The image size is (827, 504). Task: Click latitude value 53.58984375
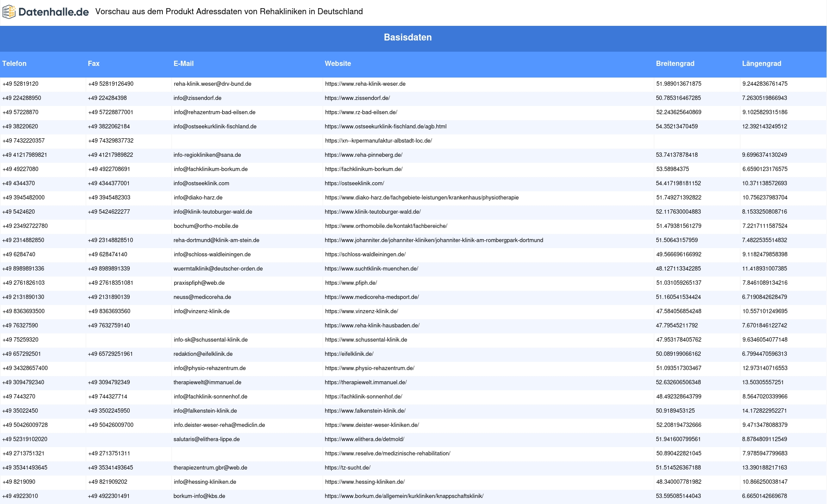pos(673,169)
